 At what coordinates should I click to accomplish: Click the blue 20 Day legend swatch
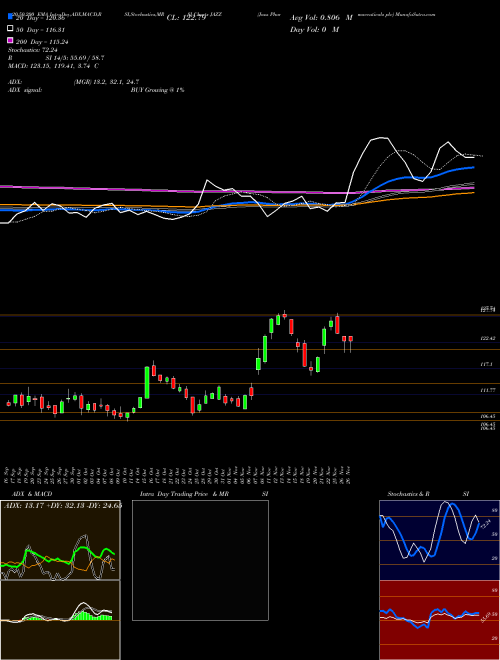(10, 17)
